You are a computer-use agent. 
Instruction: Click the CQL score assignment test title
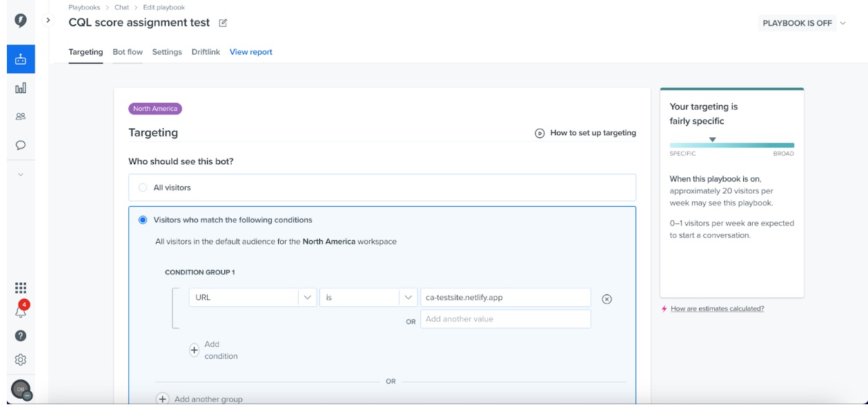tap(139, 23)
